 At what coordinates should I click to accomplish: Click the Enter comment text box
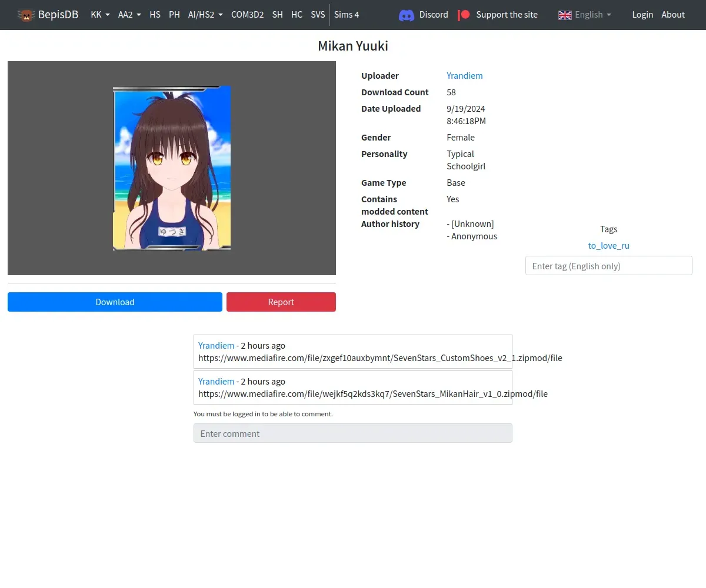(352, 433)
